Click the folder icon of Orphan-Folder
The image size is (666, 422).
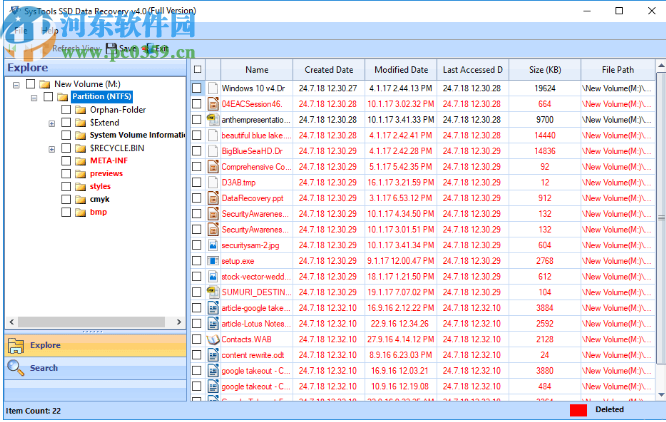pyautogui.click(x=81, y=110)
